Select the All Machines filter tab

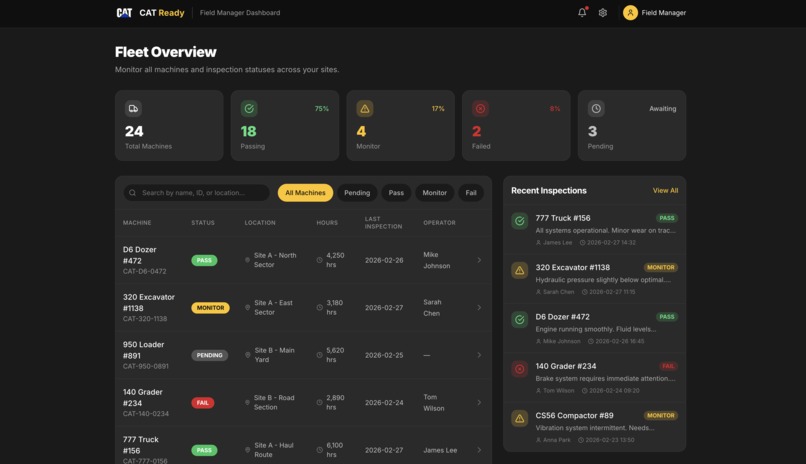305,193
